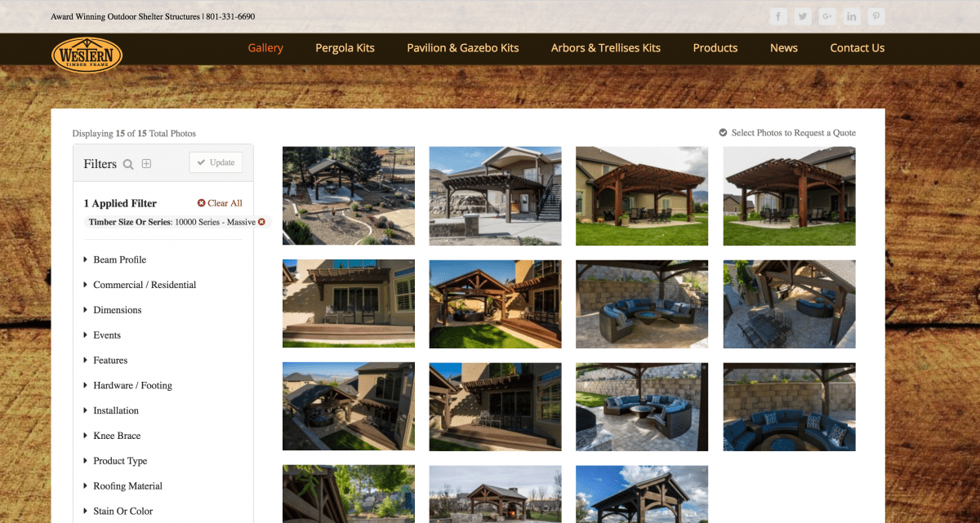Viewport: 980px width, 523px height.
Task: Open second third-row photo of pergola and deck
Action: click(495, 407)
